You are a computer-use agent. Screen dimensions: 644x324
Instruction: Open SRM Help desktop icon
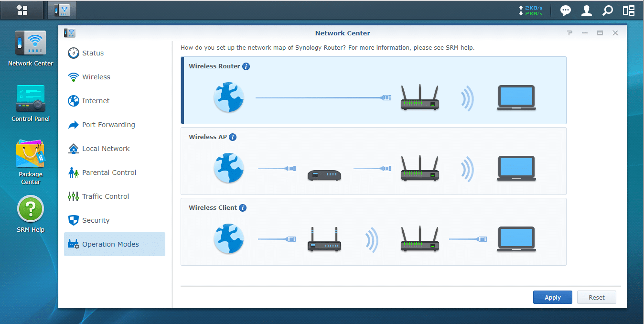point(31,215)
